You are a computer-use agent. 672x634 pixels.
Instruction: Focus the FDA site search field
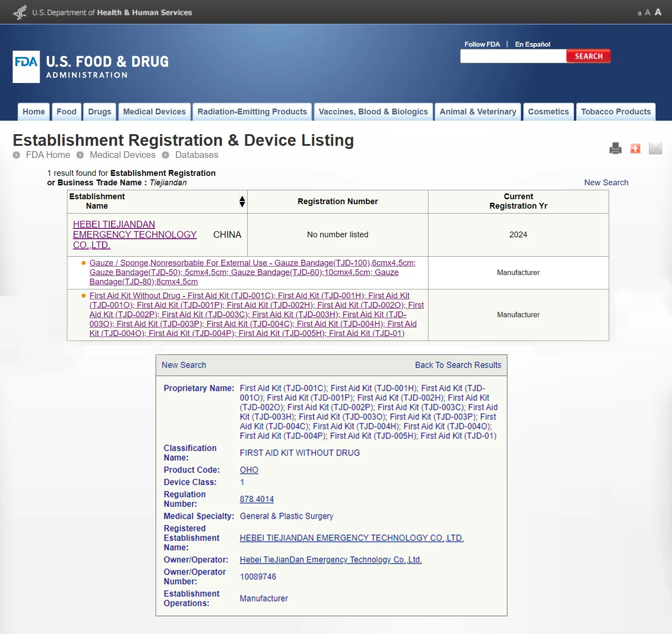click(x=513, y=56)
